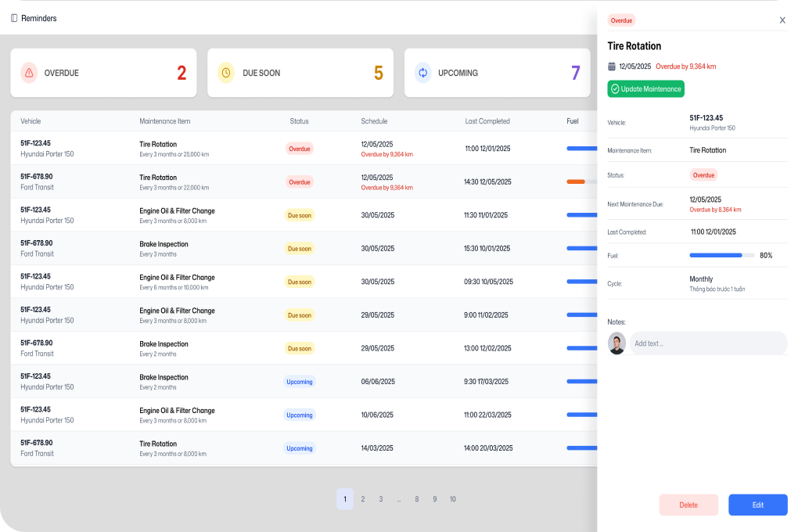Click the Due soon badge for Brake Inspection
The width and height of the screenshot is (798, 532).
click(300, 248)
